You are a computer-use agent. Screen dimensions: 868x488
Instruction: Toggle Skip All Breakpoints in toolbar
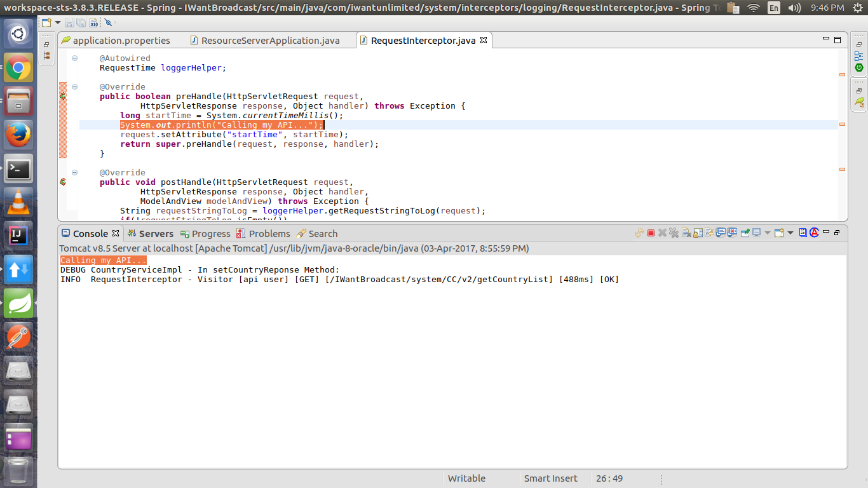click(x=108, y=23)
